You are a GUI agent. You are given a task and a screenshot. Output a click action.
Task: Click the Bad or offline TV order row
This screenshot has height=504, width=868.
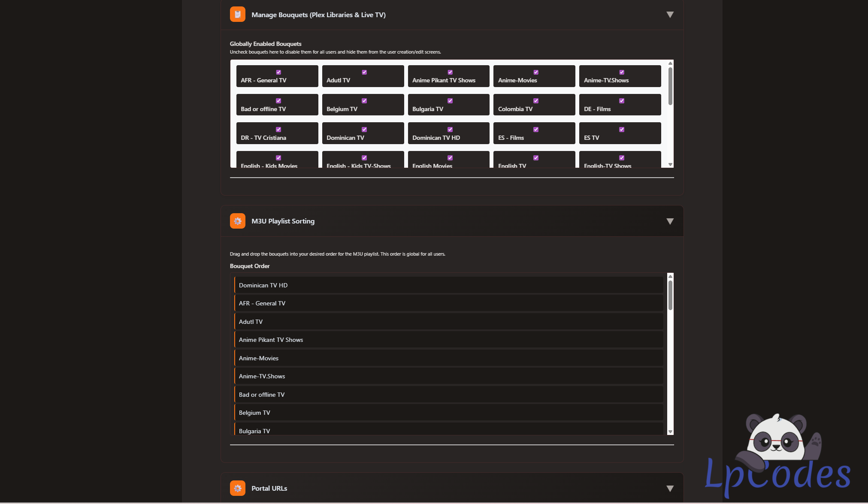(448, 395)
